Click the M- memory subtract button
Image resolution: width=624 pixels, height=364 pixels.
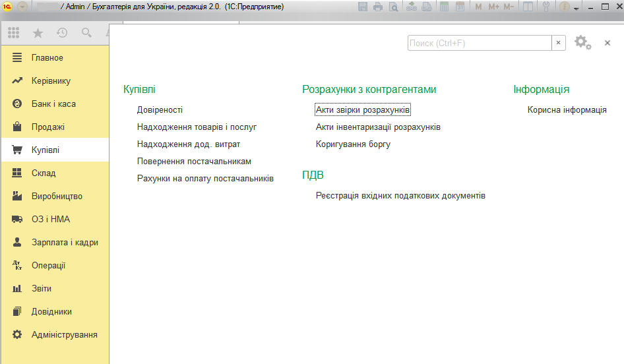[509, 7]
